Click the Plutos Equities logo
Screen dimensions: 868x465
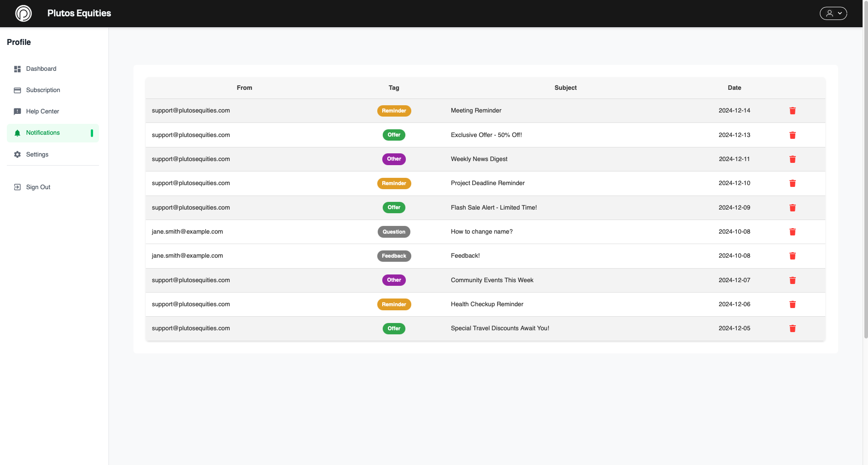23,13
